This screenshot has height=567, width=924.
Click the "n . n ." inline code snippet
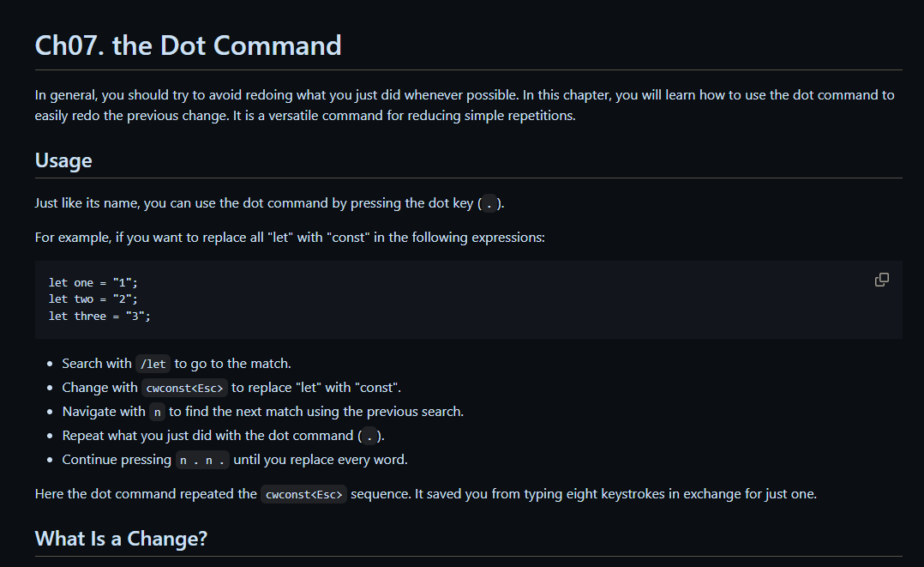click(x=202, y=460)
